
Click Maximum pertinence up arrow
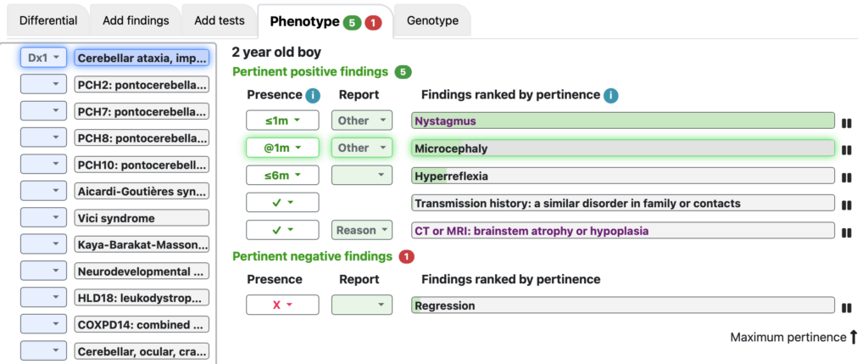[853, 336]
